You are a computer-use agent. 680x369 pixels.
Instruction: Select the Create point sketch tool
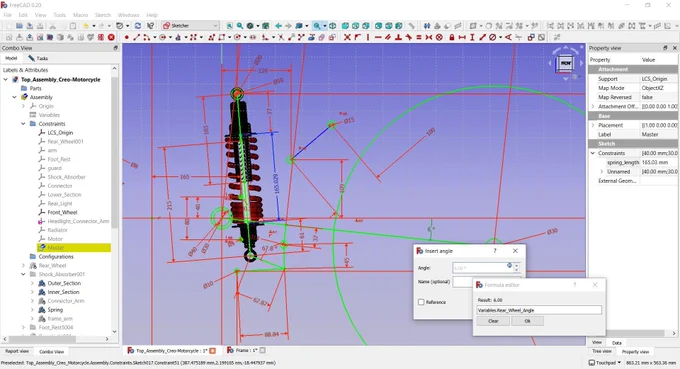coord(126,37)
